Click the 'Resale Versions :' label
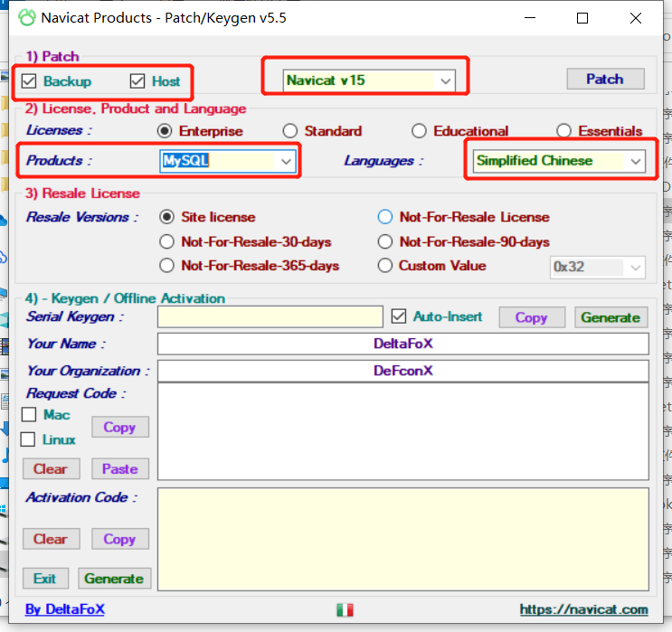This screenshot has width=672, height=632. 82,217
